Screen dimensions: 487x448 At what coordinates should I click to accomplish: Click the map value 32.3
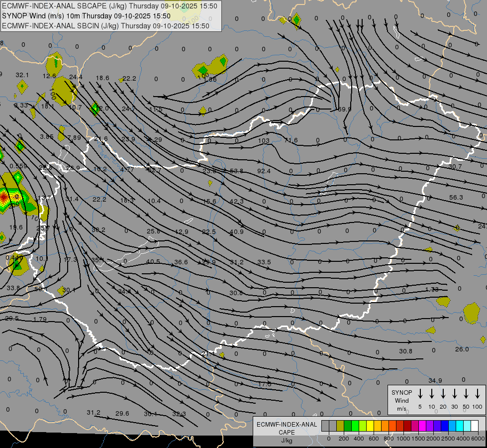179,414
